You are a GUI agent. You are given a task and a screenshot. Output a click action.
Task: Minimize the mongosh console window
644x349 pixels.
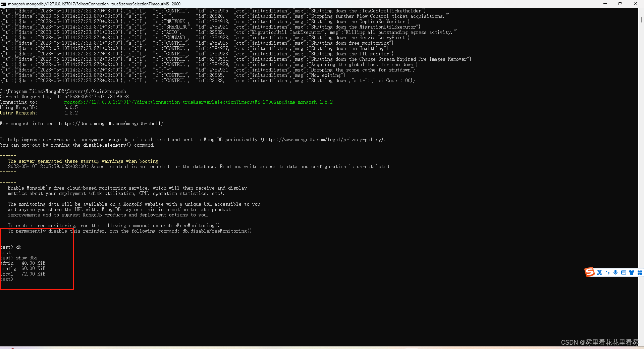(605, 4)
